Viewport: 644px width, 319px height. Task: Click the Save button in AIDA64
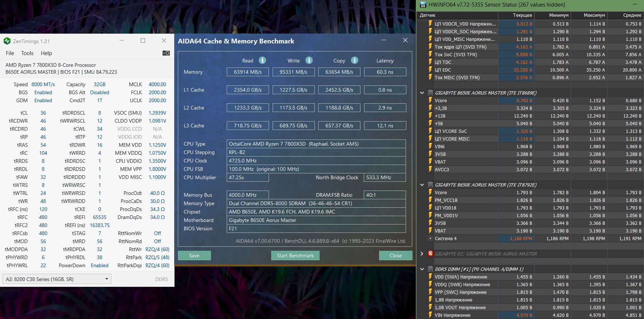(194, 255)
